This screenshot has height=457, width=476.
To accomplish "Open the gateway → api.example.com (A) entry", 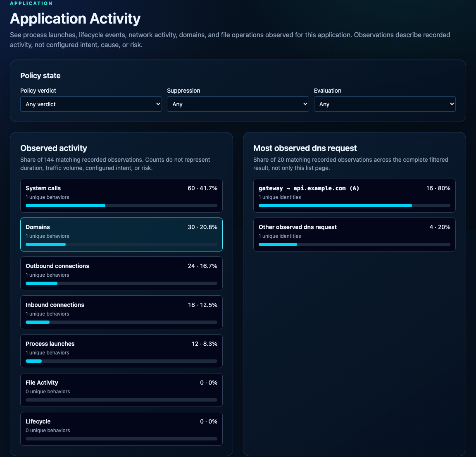I will click(x=354, y=196).
